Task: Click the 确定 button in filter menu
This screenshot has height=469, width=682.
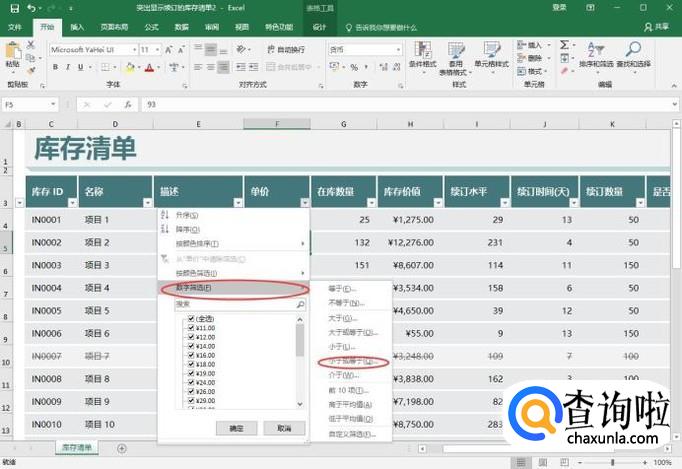Action: click(x=236, y=427)
